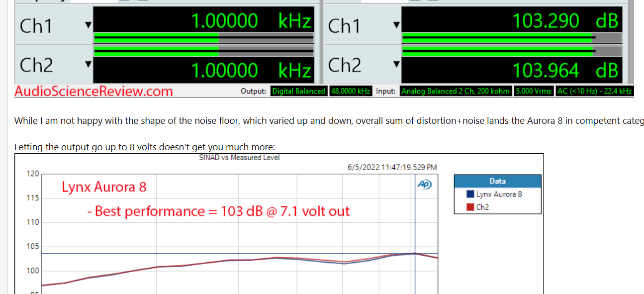
Task: Click the AudioScienceReview.com watermark text
Action: click(93, 91)
